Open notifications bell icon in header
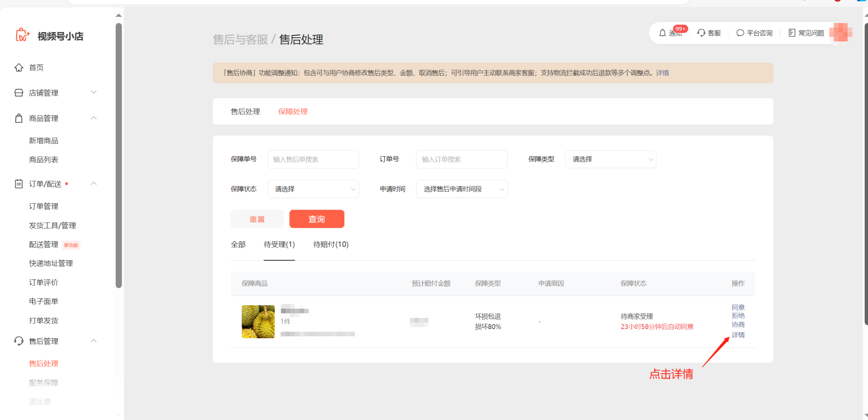This screenshot has height=420, width=868. click(662, 33)
